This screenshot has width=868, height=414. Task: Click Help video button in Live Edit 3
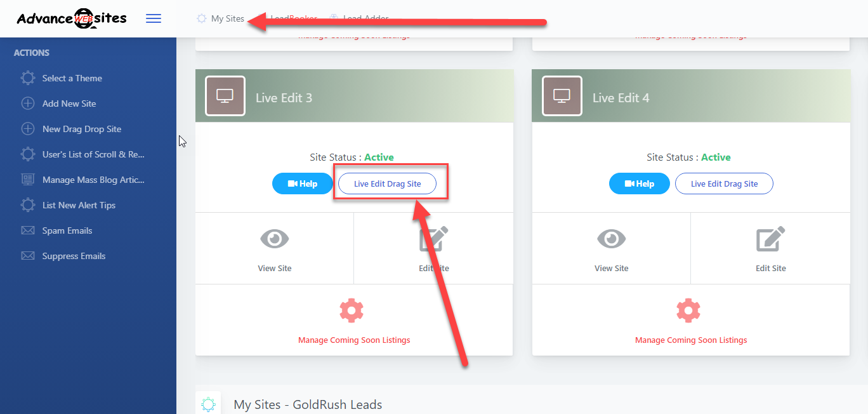(302, 184)
